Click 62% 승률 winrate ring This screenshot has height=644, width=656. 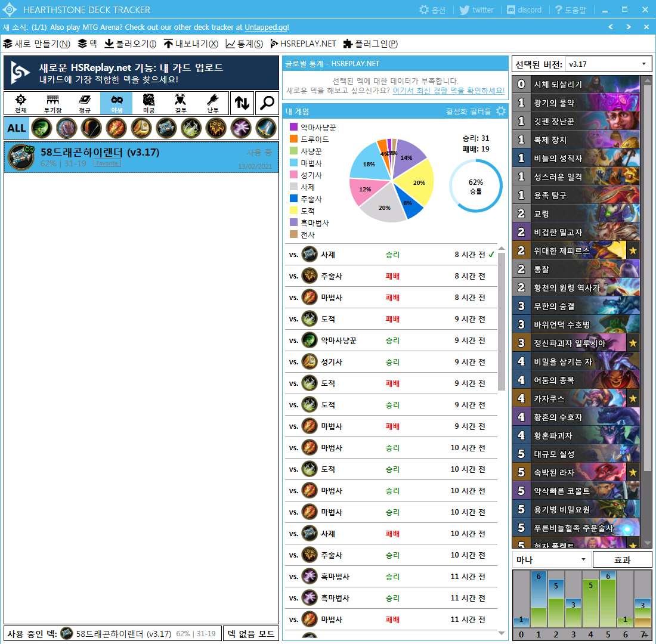click(x=476, y=186)
